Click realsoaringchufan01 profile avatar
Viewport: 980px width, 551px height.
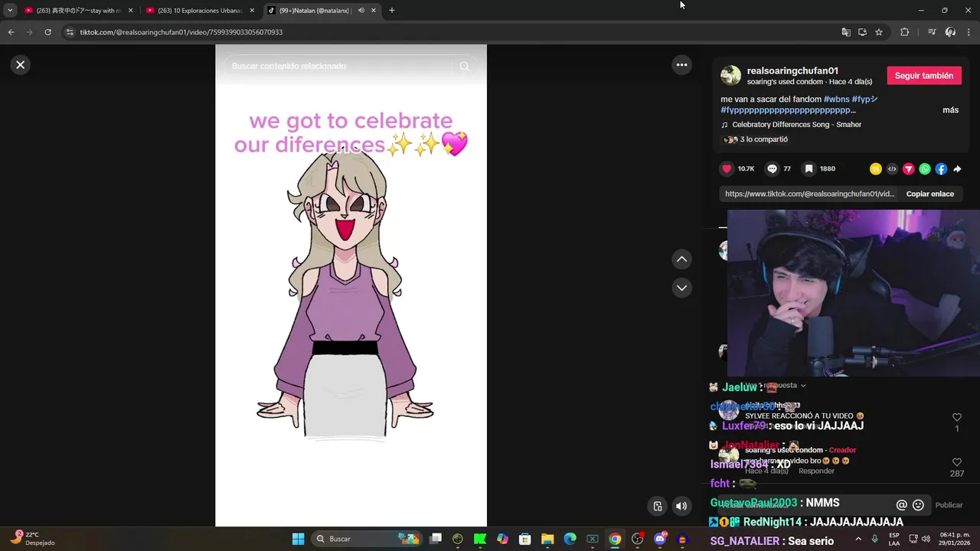(x=730, y=75)
